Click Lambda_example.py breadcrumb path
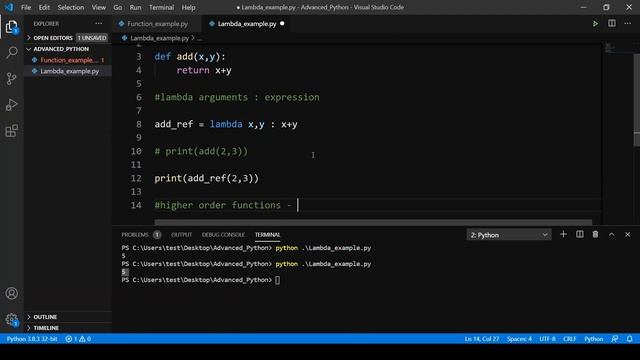640x360 pixels. pos(160,38)
